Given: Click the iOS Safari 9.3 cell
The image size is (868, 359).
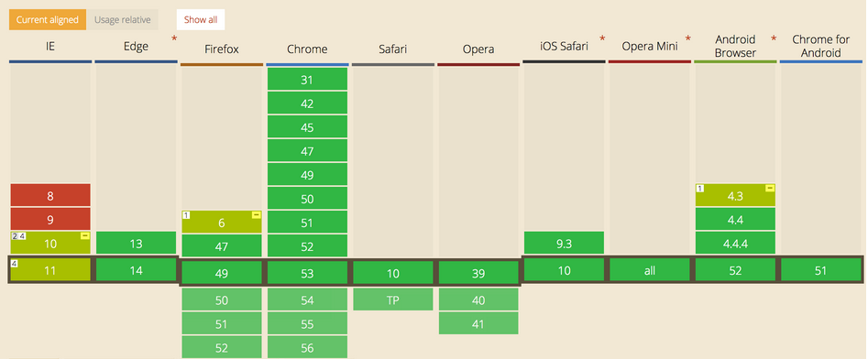Looking at the screenshot, I should coord(564,243).
